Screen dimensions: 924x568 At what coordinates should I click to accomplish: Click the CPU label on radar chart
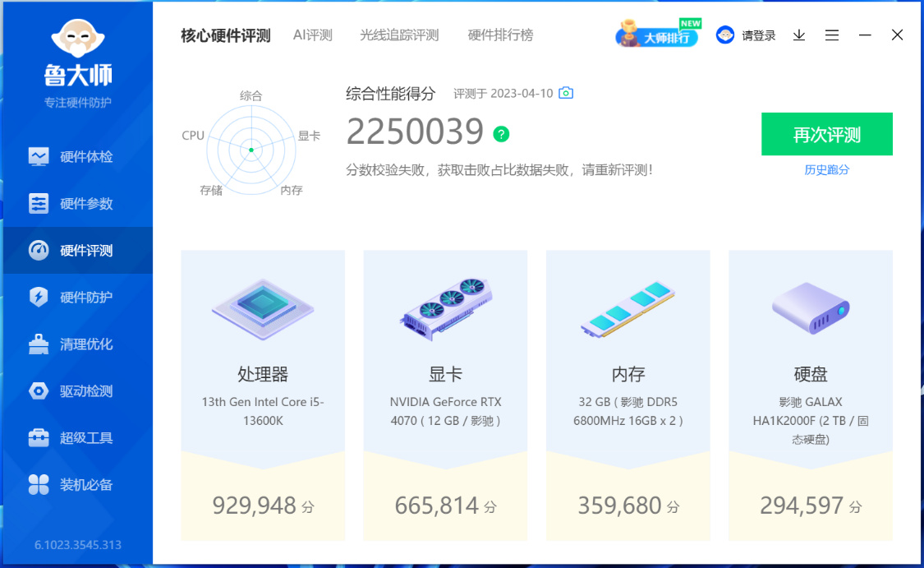(193, 136)
